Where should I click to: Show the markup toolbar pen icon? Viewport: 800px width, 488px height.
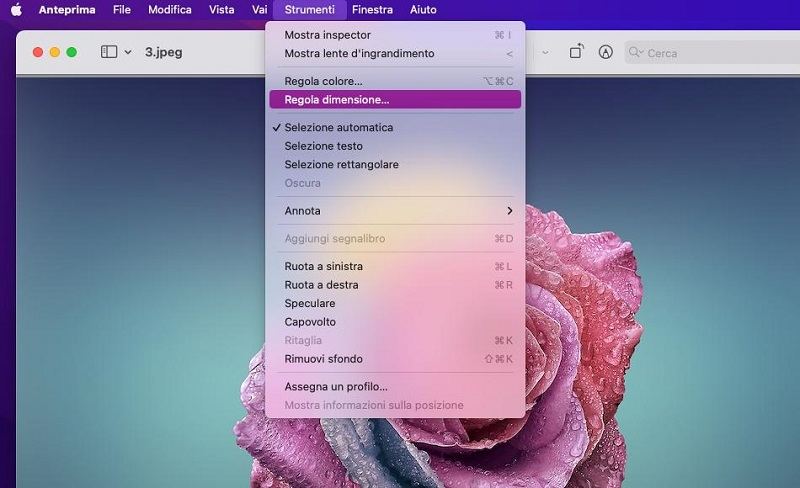click(606, 52)
